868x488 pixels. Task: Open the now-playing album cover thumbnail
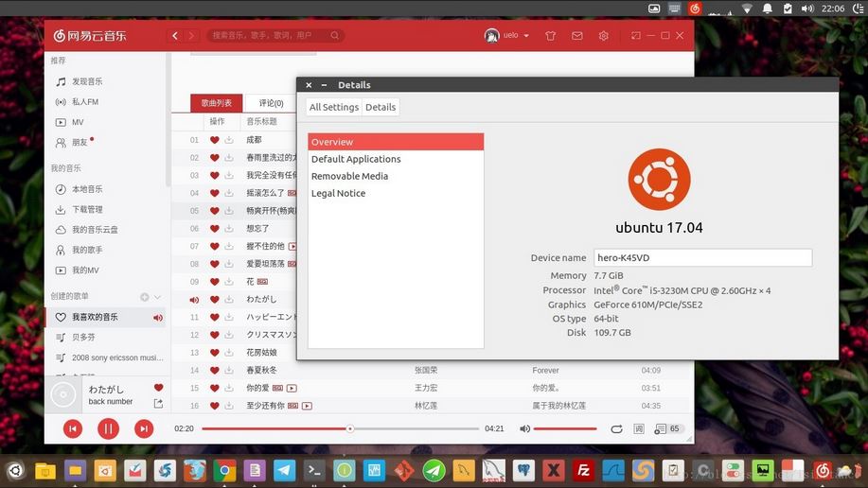pyautogui.click(x=63, y=394)
